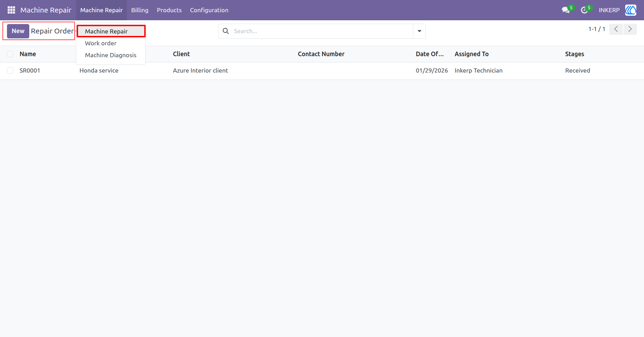
Task: Open record SR0001
Action: (x=30, y=70)
